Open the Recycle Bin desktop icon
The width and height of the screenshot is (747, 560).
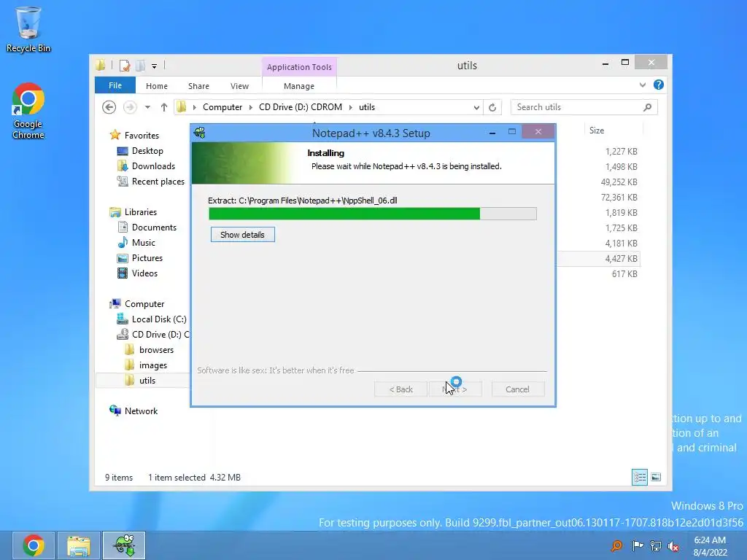[x=28, y=29]
